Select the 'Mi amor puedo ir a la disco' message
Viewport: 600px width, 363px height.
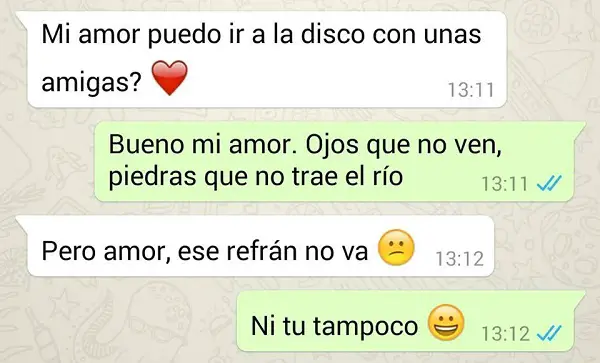[267, 59]
